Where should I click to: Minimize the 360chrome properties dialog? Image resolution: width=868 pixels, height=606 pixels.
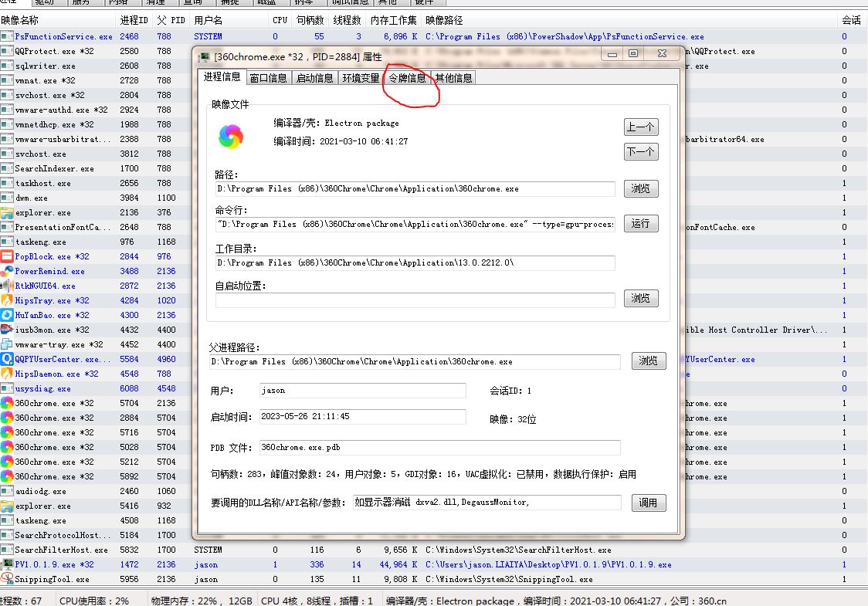point(612,54)
